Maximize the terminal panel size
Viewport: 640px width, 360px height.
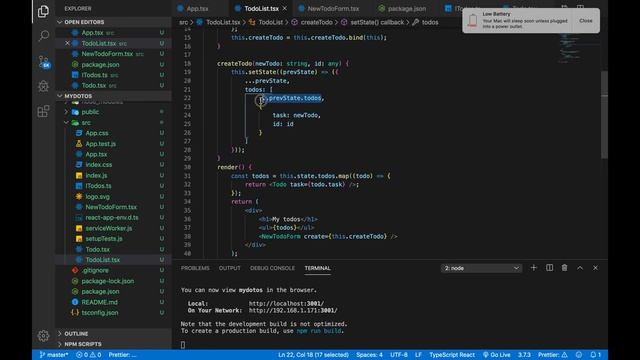click(580, 268)
